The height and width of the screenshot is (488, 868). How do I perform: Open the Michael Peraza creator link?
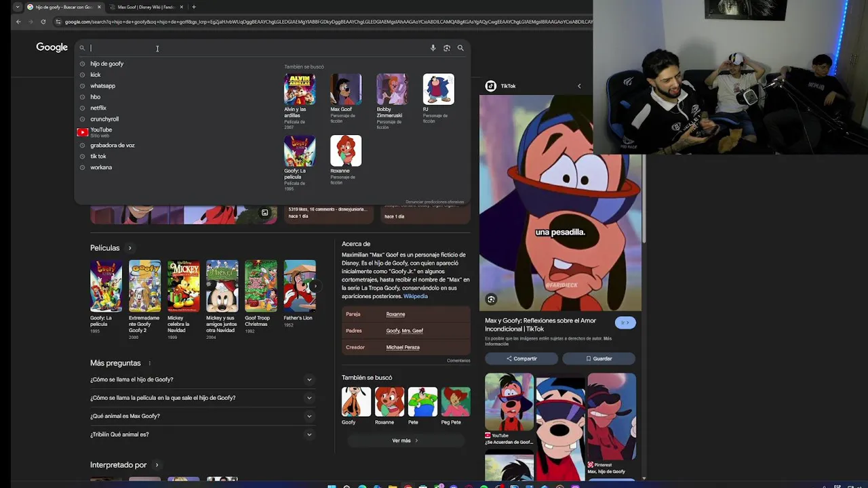click(403, 347)
